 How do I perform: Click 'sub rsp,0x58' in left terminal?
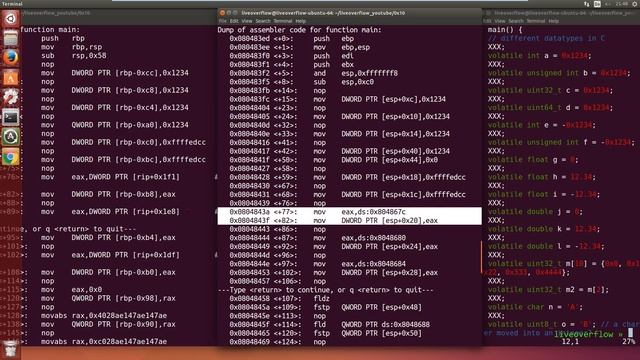(73, 56)
